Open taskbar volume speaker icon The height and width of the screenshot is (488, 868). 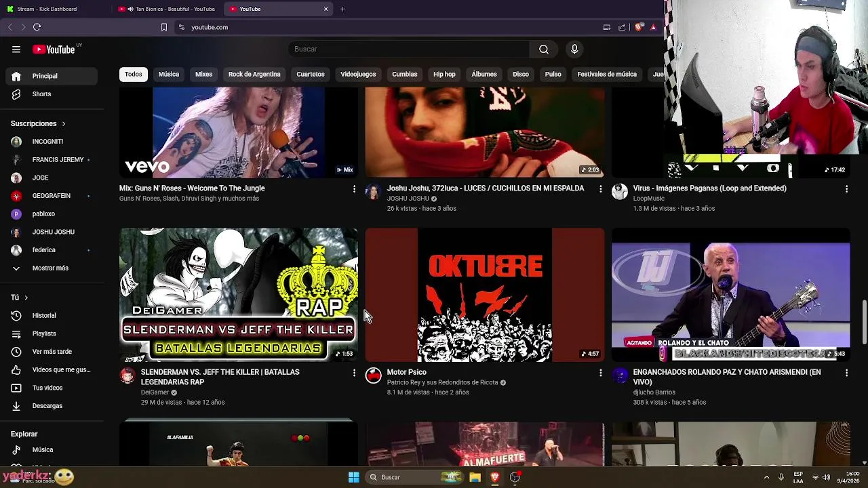tap(826, 477)
